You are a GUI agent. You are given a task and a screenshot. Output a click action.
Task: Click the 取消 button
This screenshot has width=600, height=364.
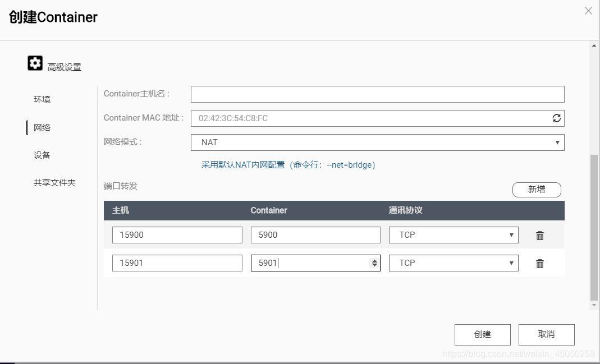[546, 335]
